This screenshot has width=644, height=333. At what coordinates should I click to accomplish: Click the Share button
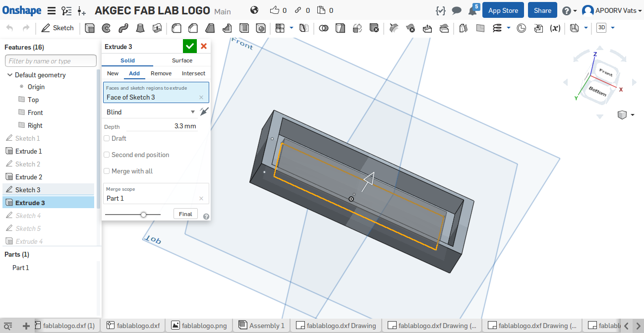pos(542,10)
